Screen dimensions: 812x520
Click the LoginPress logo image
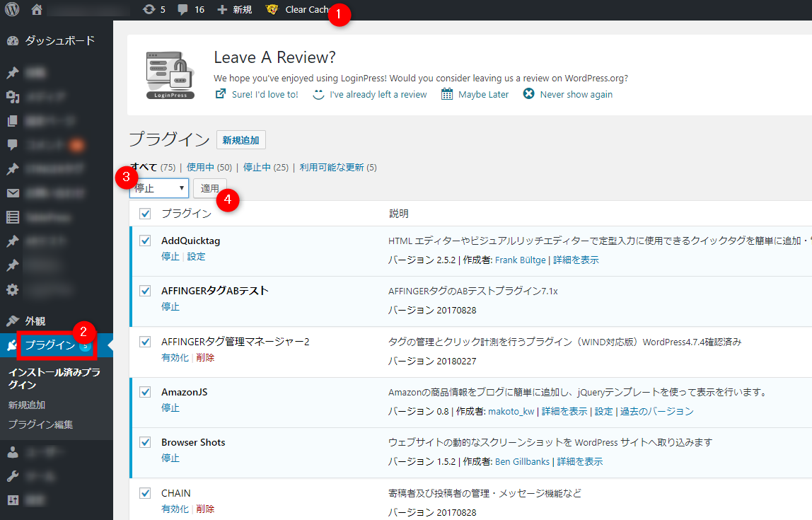pyautogui.click(x=170, y=75)
